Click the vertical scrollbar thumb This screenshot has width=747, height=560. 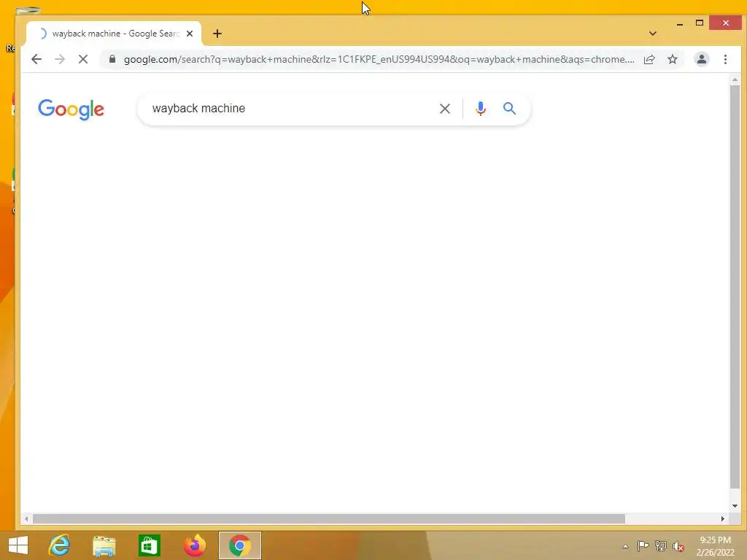735,287
